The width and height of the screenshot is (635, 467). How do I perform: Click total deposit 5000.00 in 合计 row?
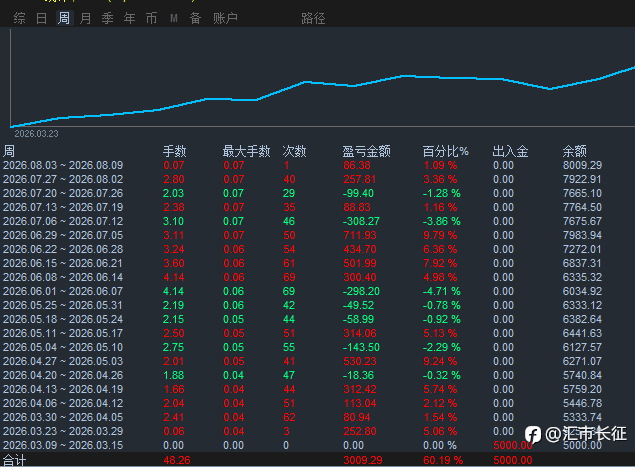coord(513,460)
